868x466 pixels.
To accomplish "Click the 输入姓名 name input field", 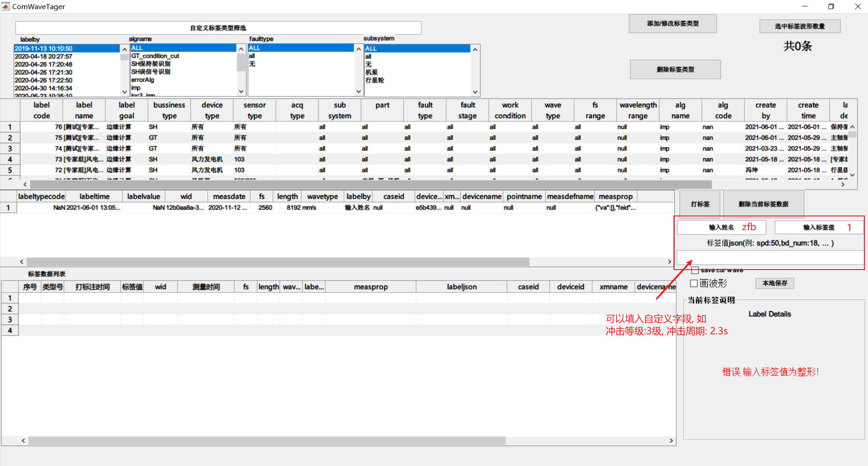I will pyautogui.click(x=722, y=227).
